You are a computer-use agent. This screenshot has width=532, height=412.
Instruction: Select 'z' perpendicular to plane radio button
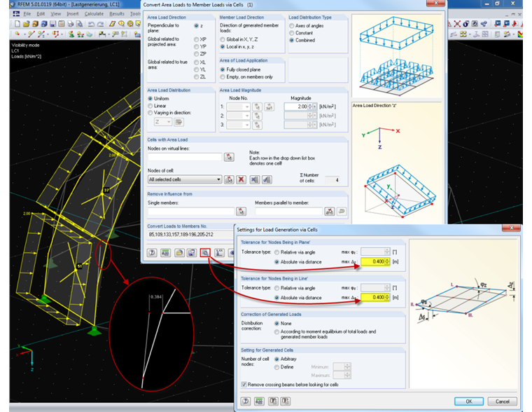click(196, 25)
